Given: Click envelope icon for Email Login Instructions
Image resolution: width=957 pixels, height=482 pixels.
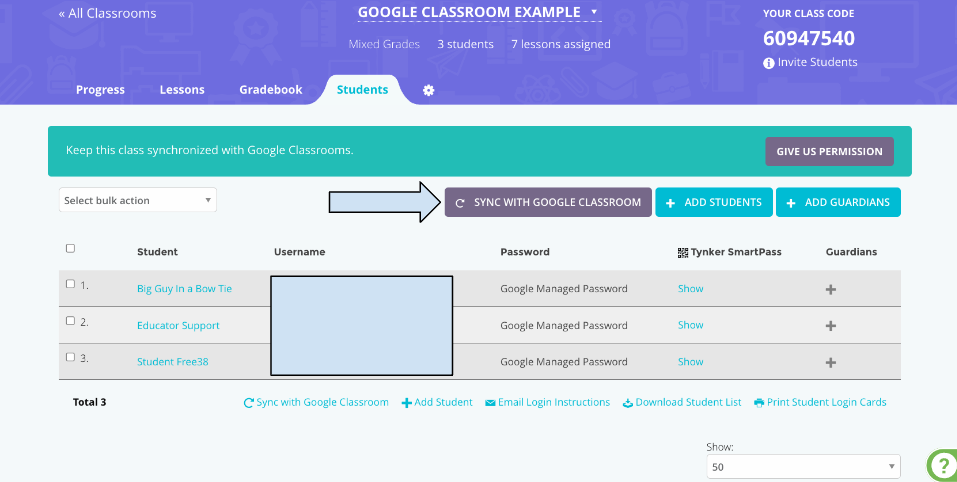Looking at the screenshot, I should coord(490,403).
